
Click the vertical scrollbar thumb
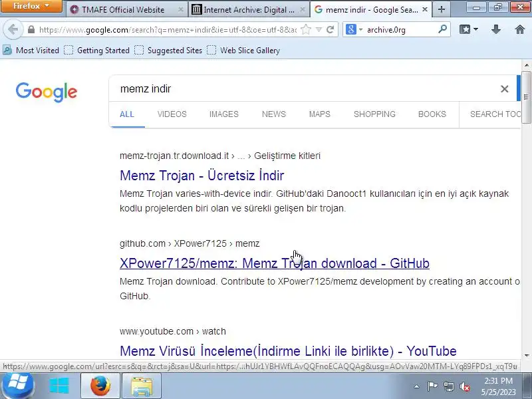[527, 97]
